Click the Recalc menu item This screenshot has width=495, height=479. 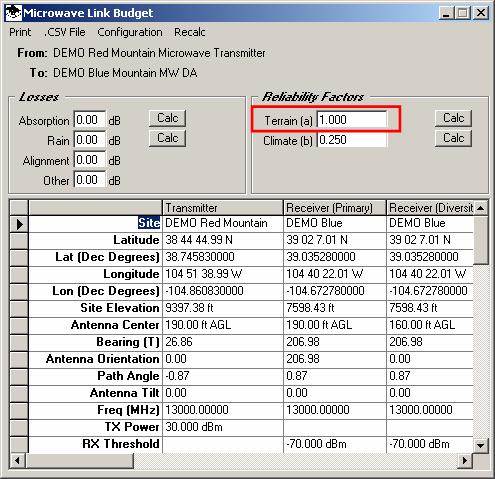(190, 32)
